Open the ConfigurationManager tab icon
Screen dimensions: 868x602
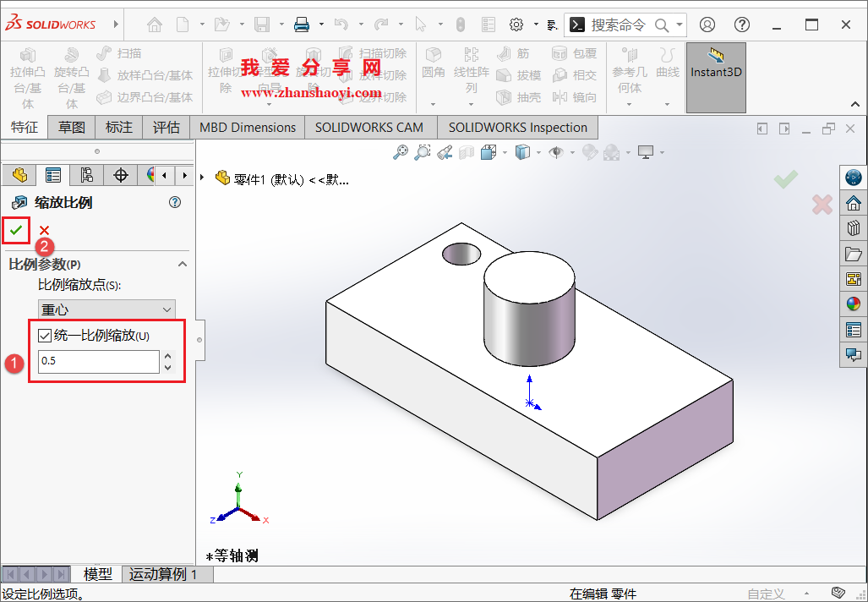point(86,176)
